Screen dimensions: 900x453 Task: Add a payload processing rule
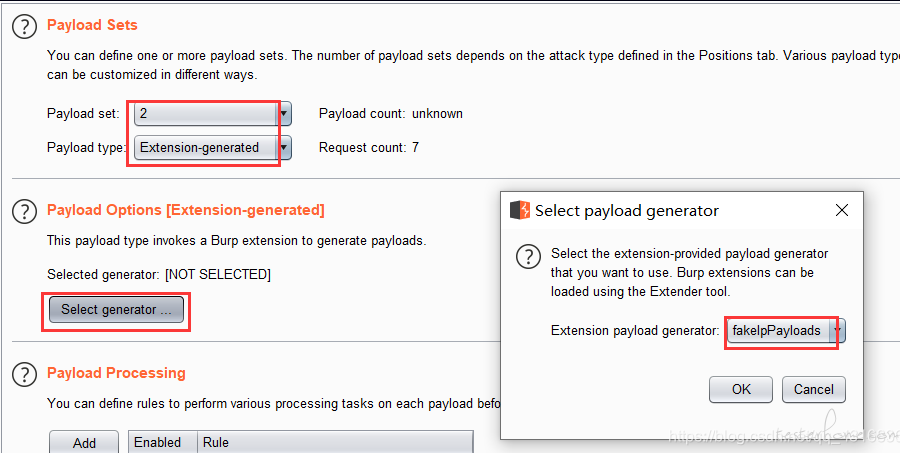tap(84, 443)
